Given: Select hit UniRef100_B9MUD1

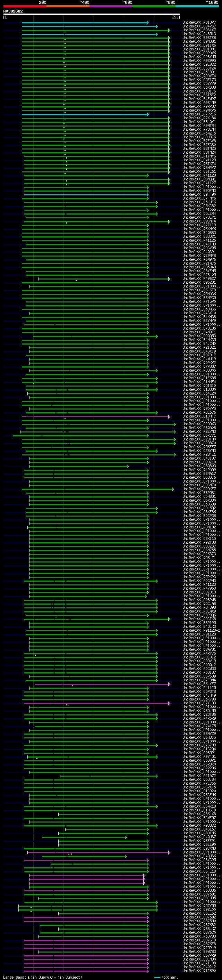Looking at the screenshot, I should click(199, 41).
